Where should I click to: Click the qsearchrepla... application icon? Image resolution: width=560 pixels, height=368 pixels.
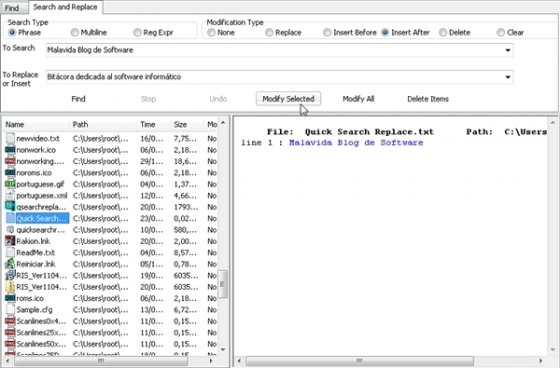[10, 207]
